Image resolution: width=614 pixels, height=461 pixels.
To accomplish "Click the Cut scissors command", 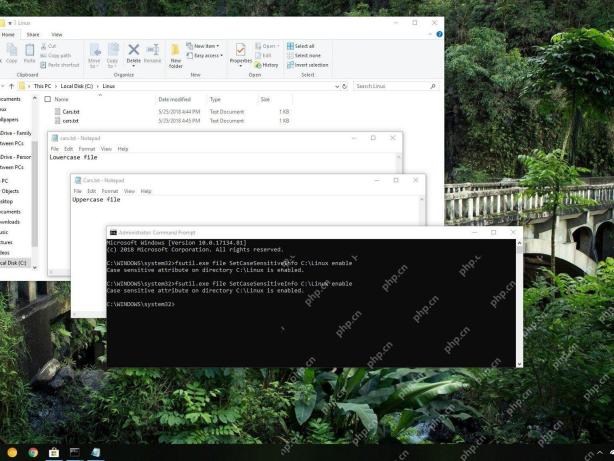I will click(49, 46).
